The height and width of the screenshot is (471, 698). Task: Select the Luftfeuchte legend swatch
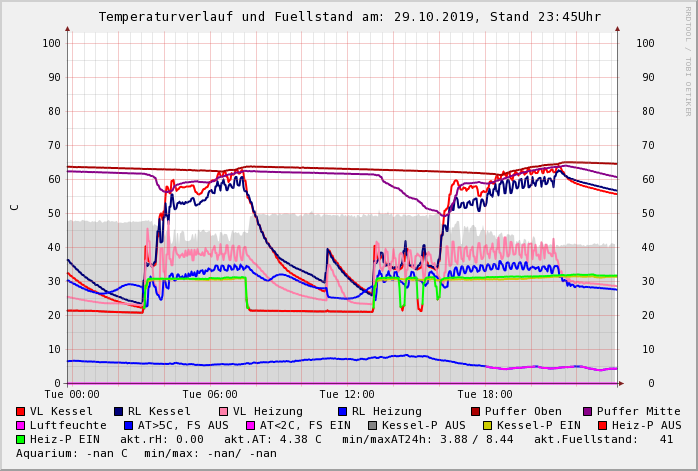click(21, 425)
